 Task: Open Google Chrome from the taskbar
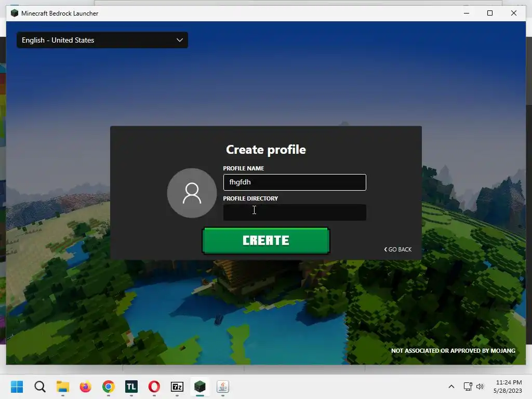pos(109,387)
